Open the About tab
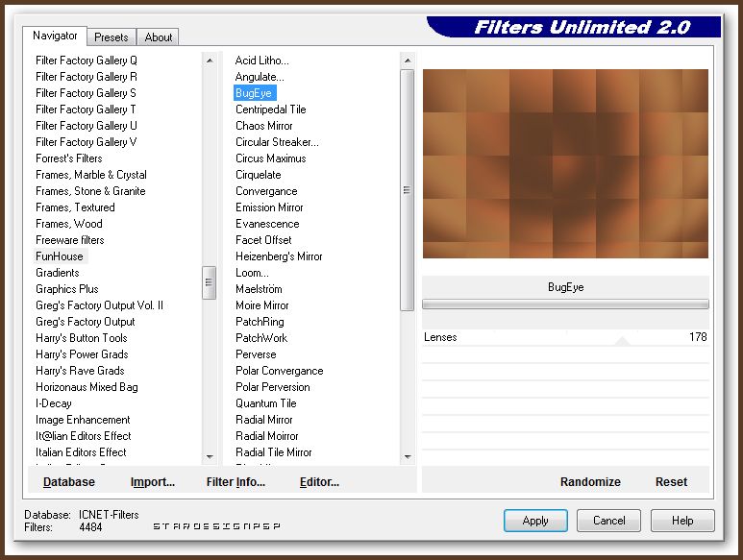This screenshot has width=743, height=560. pos(159,37)
